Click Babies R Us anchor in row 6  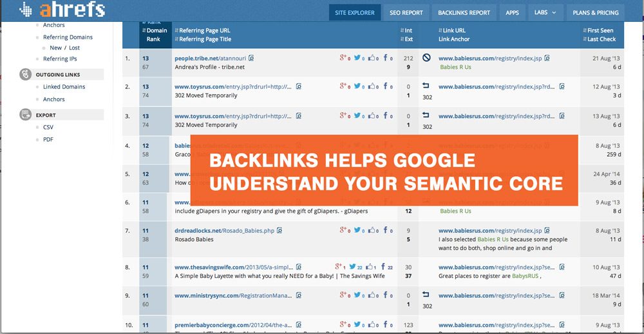coord(455,211)
